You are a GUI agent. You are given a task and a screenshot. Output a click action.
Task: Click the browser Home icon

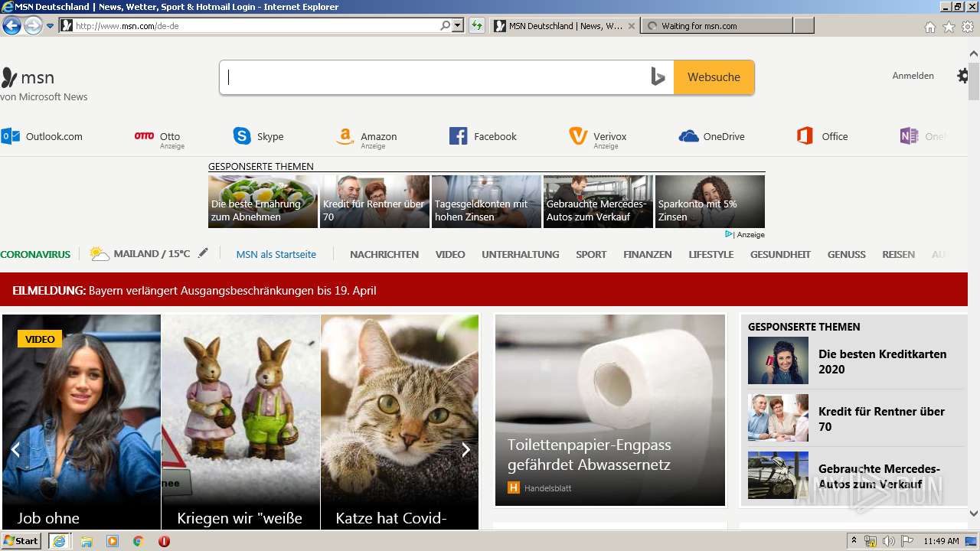929,27
